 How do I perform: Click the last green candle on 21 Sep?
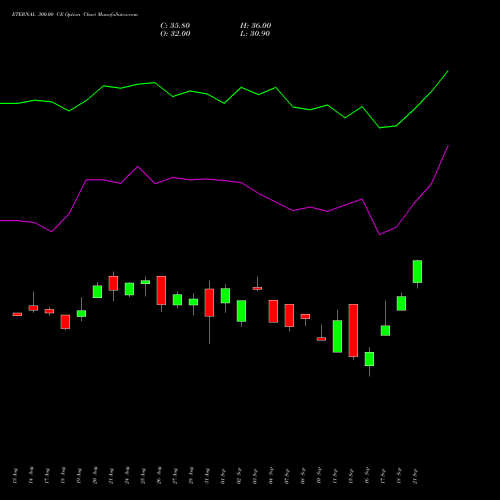click(x=417, y=272)
